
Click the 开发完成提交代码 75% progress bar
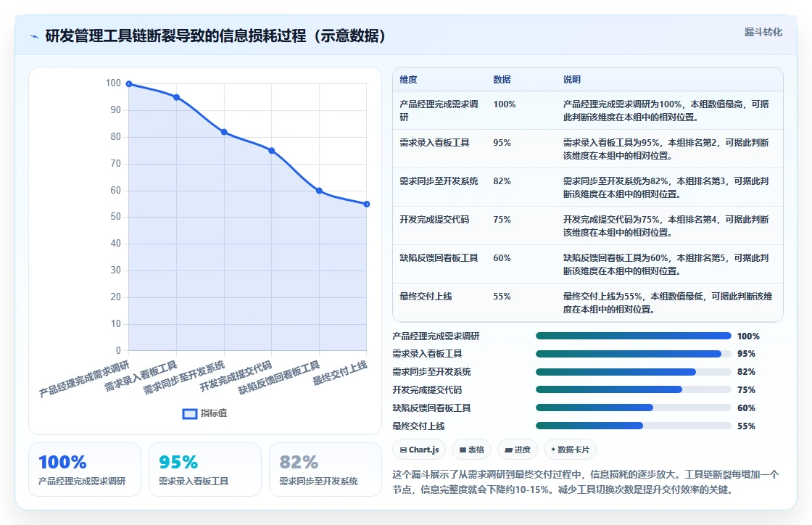pos(634,390)
